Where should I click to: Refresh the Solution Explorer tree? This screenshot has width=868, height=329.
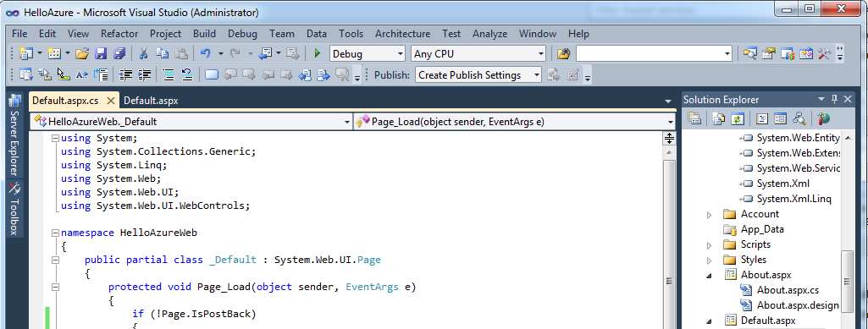coord(737,118)
